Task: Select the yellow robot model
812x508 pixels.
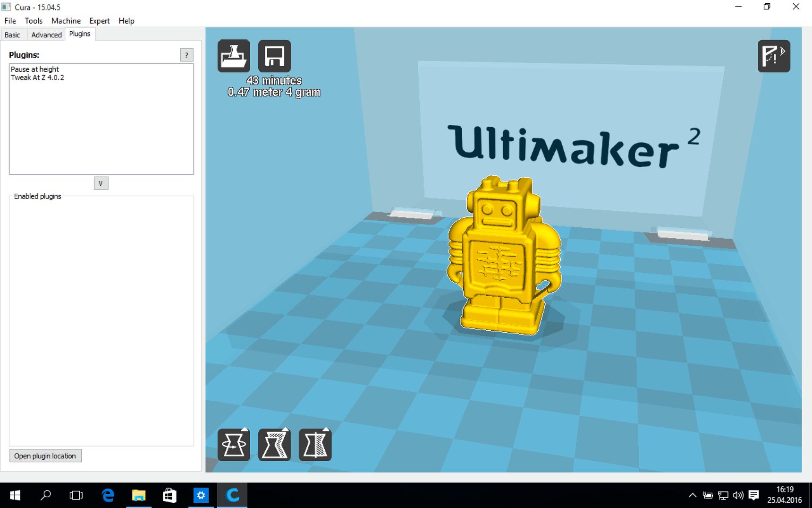Action: [504, 256]
